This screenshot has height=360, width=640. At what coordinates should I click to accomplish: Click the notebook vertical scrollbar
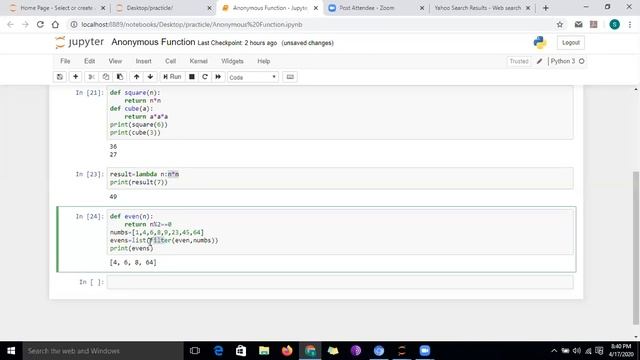coord(636,248)
